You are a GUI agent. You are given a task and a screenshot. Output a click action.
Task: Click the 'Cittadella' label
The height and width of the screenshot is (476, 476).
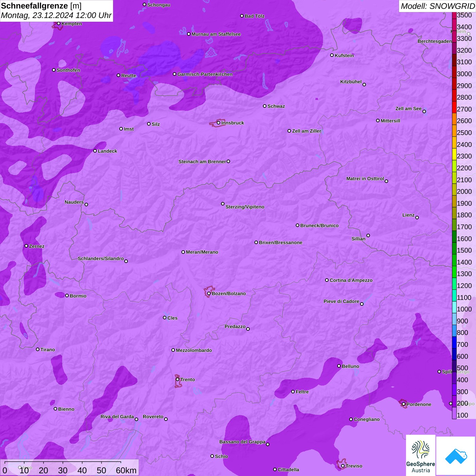[288, 470]
